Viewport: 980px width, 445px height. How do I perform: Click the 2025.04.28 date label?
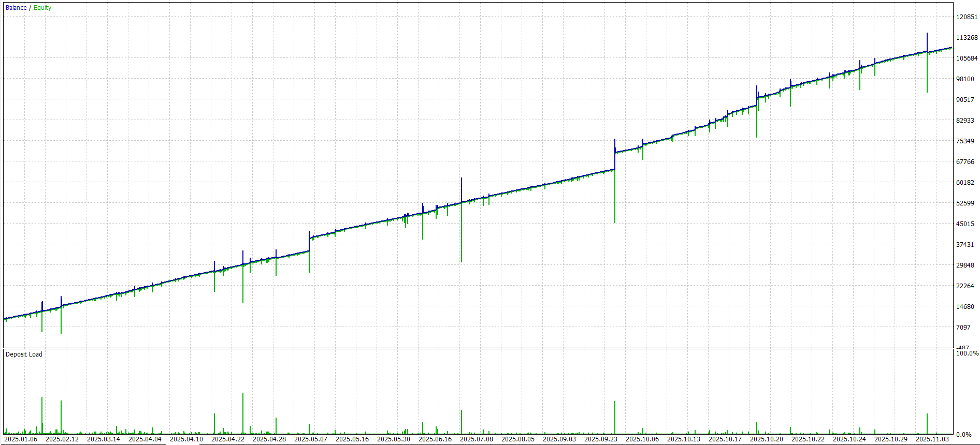(x=269, y=439)
